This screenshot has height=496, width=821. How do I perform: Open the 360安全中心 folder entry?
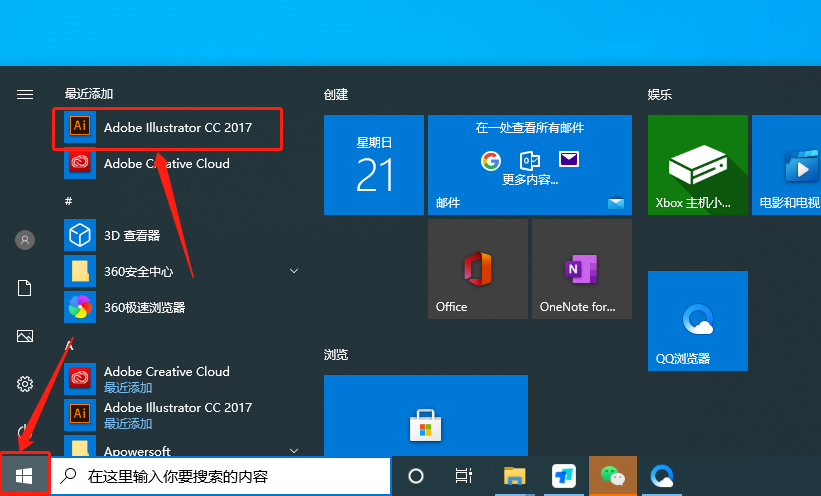pyautogui.click(x=183, y=271)
